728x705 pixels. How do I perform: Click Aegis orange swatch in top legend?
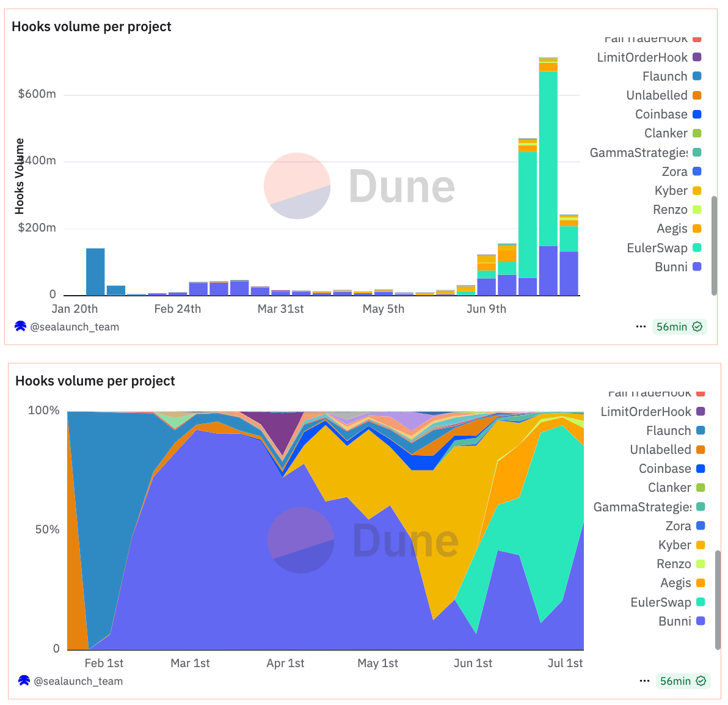[697, 228]
